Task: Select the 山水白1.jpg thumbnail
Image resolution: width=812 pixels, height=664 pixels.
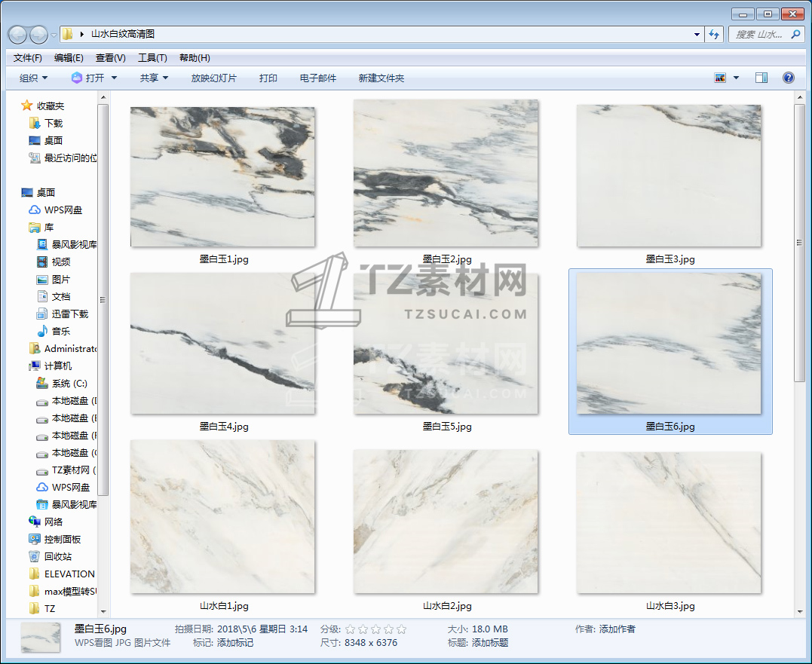Action: 222,517
